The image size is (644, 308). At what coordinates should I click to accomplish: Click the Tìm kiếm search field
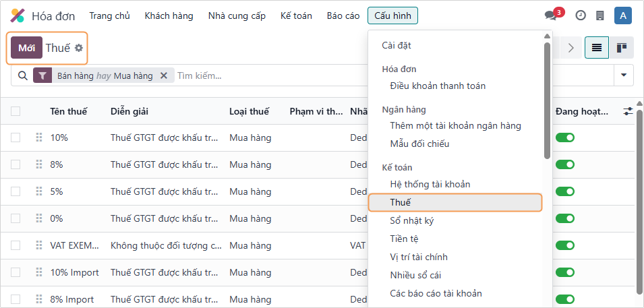pos(270,76)
